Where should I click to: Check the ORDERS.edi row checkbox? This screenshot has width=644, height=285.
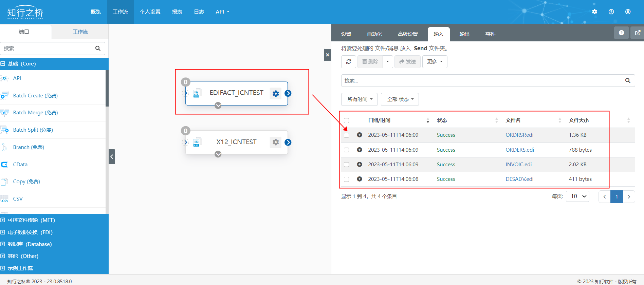pos(346,150)
